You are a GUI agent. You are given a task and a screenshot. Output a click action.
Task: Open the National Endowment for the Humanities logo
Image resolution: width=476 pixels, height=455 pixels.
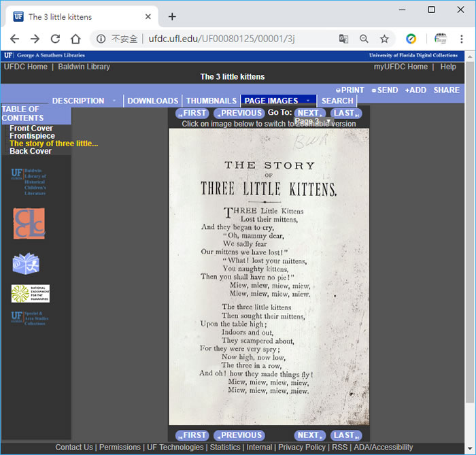coord(30,293)
